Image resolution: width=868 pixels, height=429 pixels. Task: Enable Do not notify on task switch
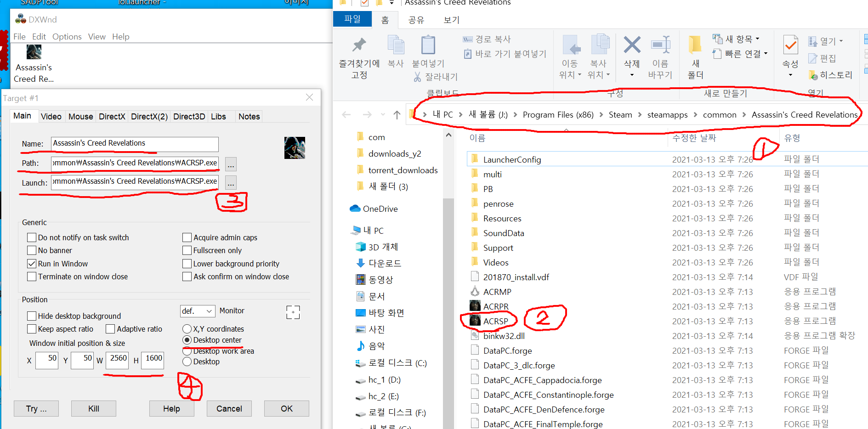(32, 237)
